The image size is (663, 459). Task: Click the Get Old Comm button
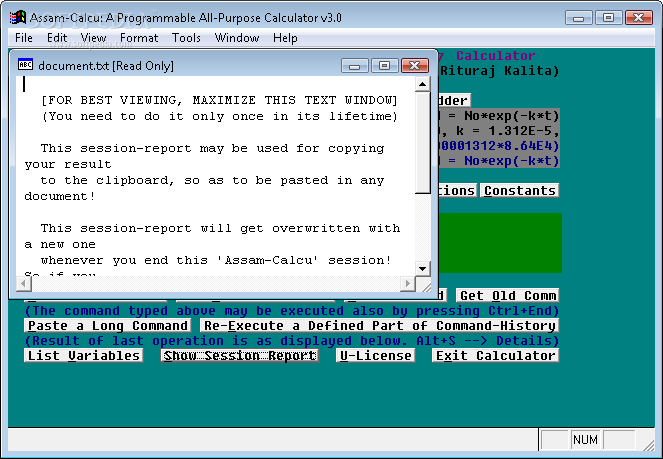(x=507, y=295)
